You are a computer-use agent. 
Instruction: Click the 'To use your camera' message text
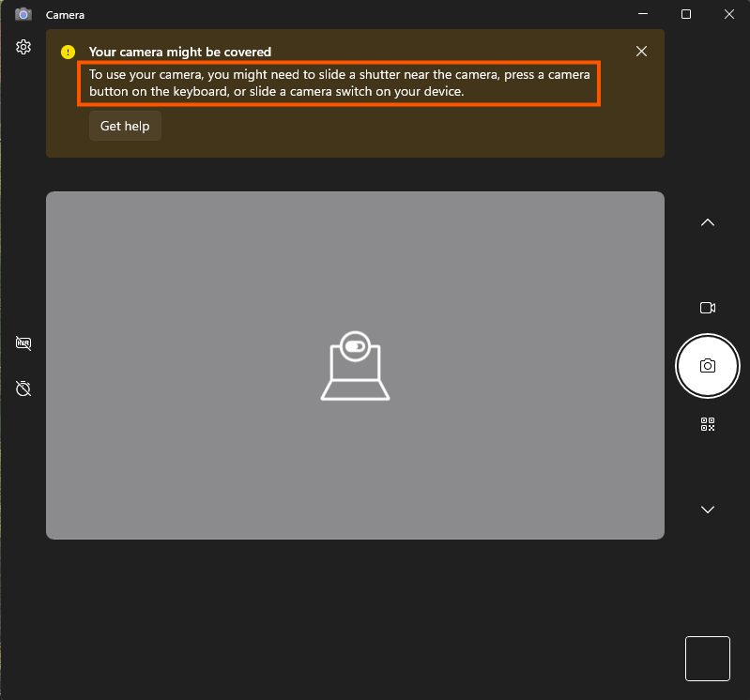click(339, 83)
